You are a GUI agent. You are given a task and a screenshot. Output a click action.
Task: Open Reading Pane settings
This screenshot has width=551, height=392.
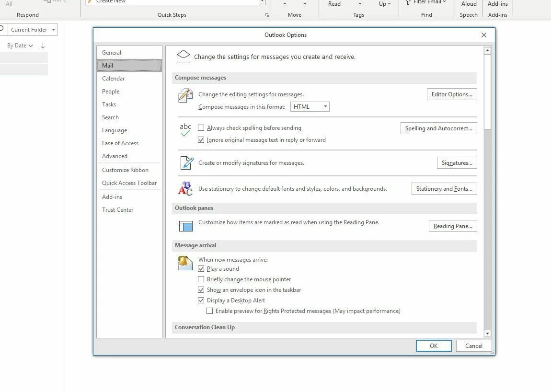point(453,226)
